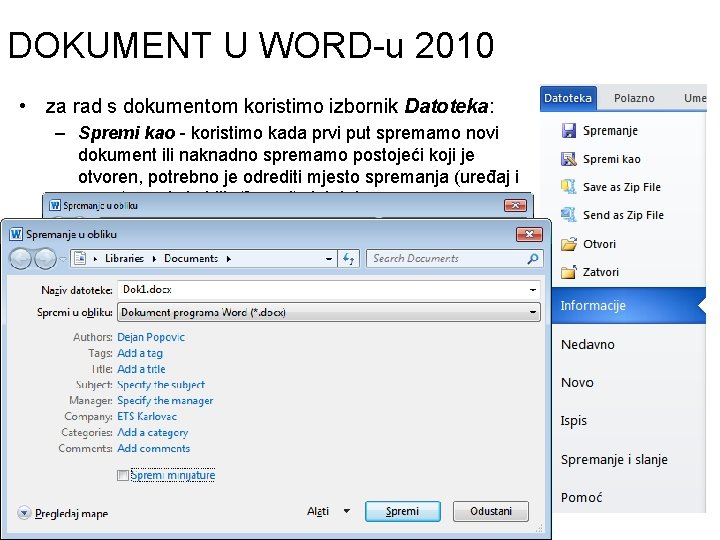720x540 pixels.
Task: Click the Spremi kao icon
Action: 569,159
